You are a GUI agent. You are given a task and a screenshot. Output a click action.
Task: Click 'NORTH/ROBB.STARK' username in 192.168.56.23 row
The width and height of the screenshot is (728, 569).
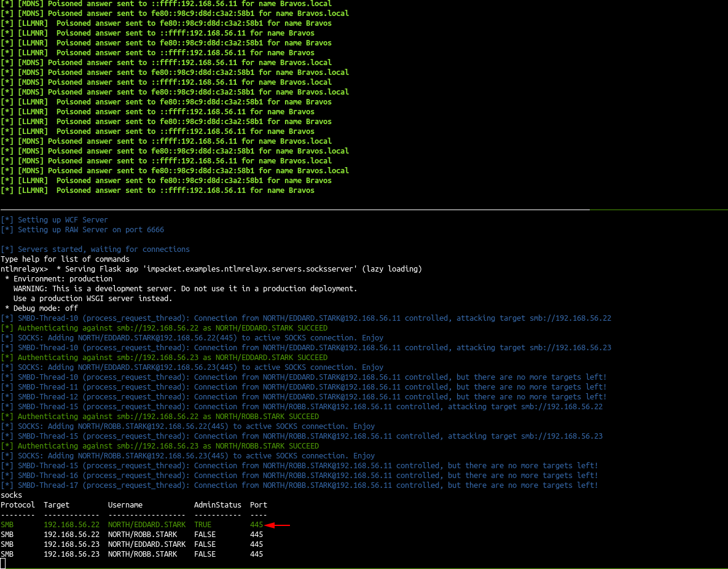tap(143, 554)
